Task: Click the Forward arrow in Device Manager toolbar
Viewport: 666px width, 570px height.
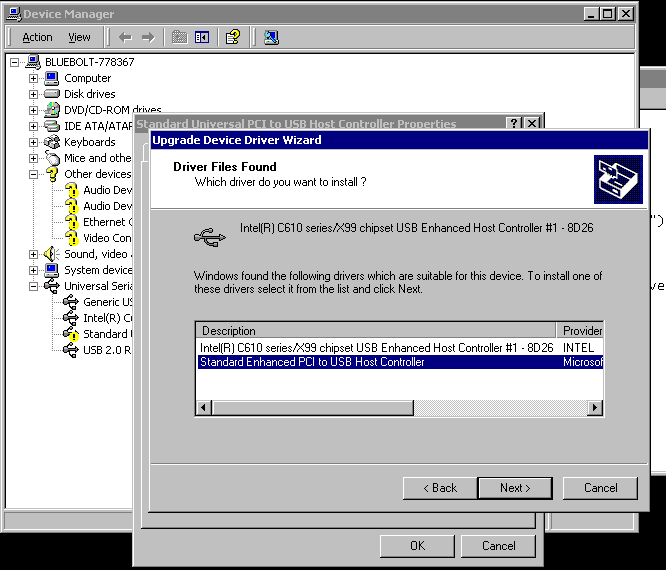Action: pos(148,37)
